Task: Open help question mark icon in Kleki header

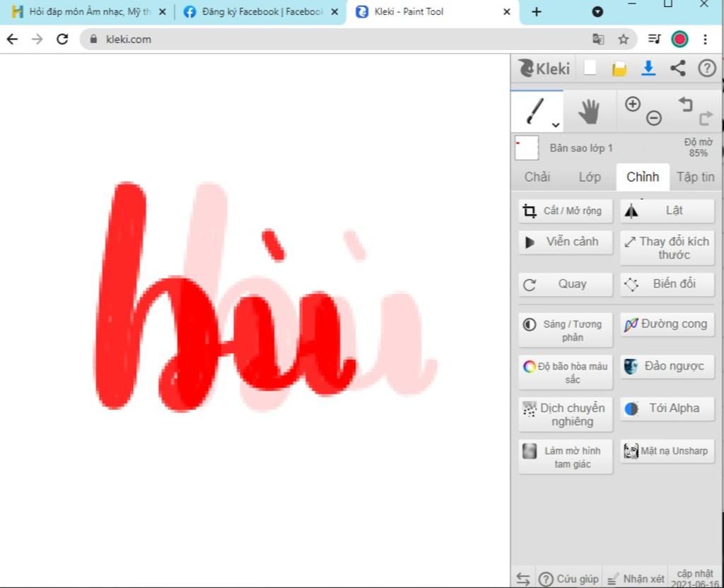Action: click(707, 69)
